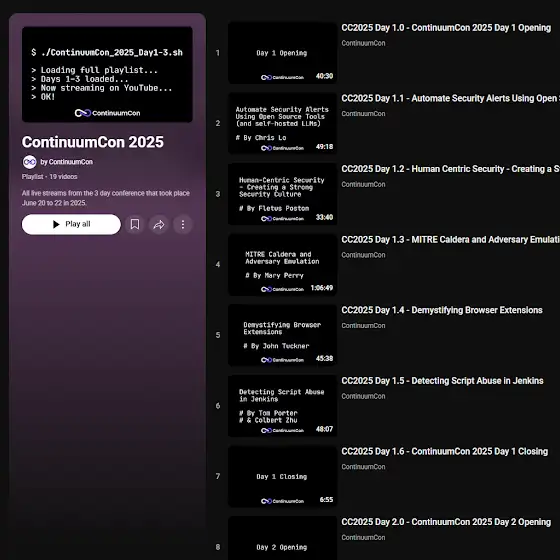Open the three-dot more actions menu

coord(183,224)
